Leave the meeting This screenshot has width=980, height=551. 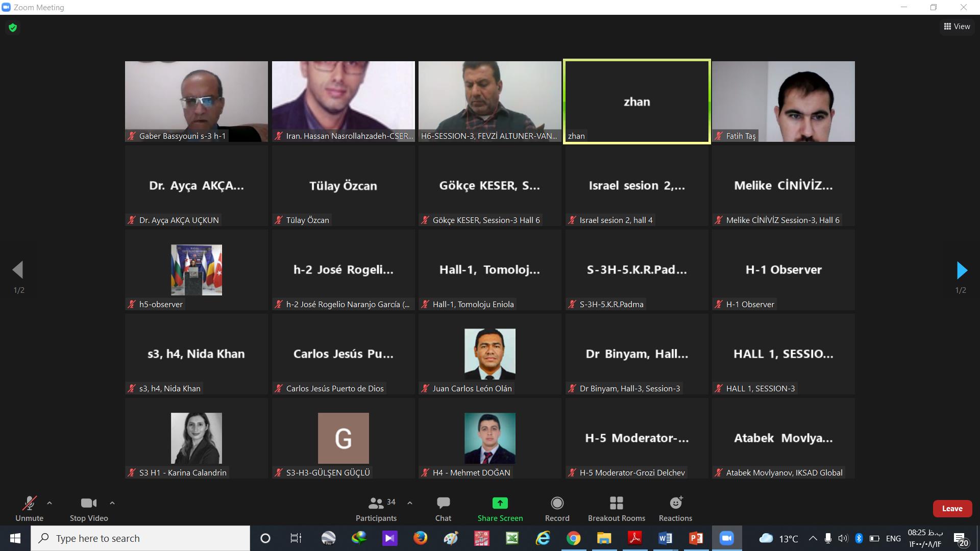point(952,509)
